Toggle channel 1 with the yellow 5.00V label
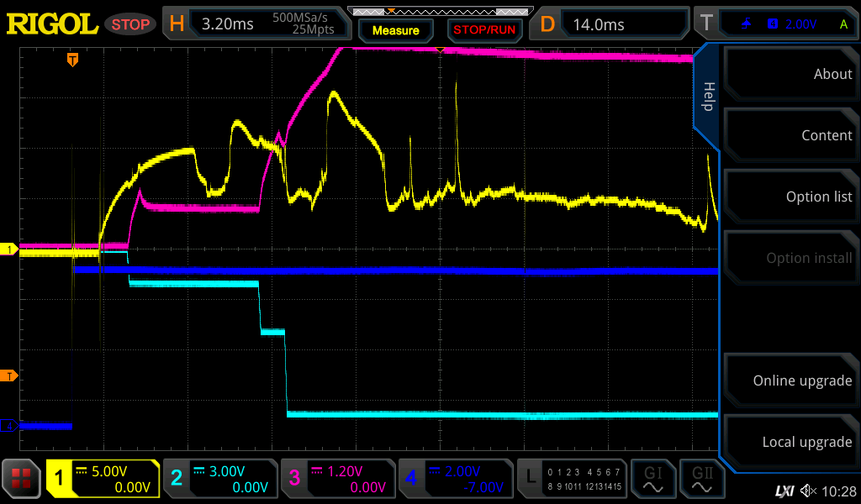Image resolution: width=861 pixels, height=504 pixels. (x=103, y=480)
